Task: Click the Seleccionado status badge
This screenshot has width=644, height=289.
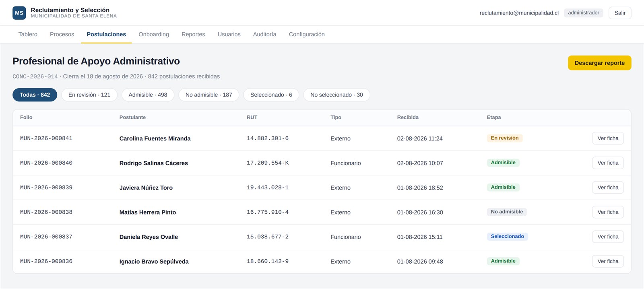Action: click(507, 236)
